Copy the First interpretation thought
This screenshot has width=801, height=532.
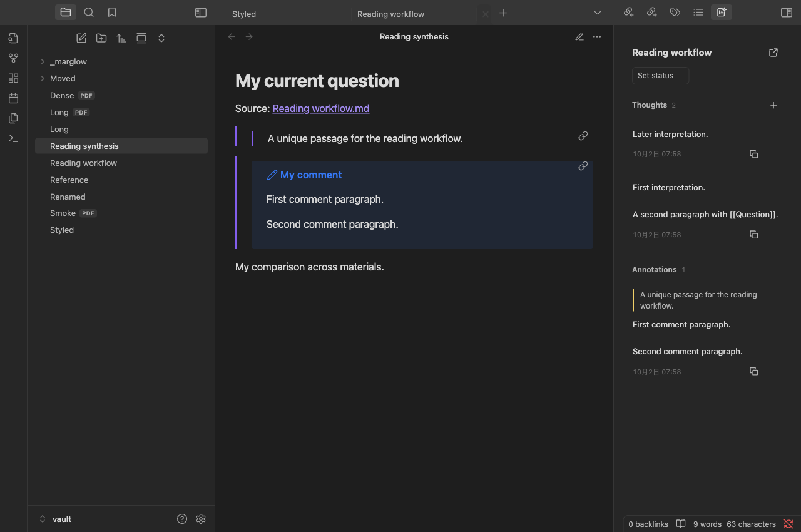tap(754, 235)
